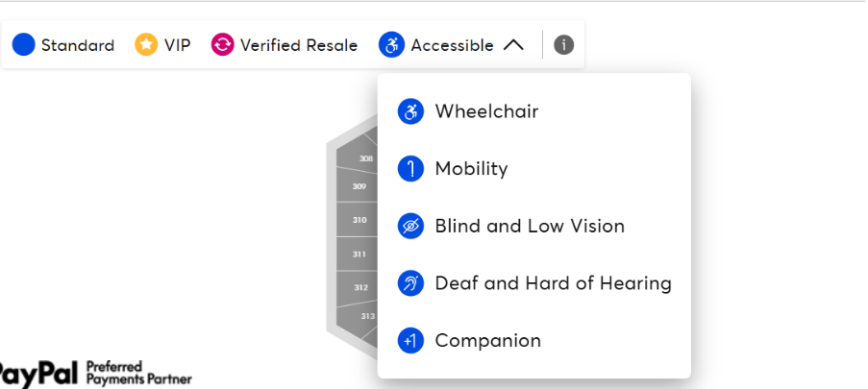Click the Companion plus-one icon

coord(410,341)
